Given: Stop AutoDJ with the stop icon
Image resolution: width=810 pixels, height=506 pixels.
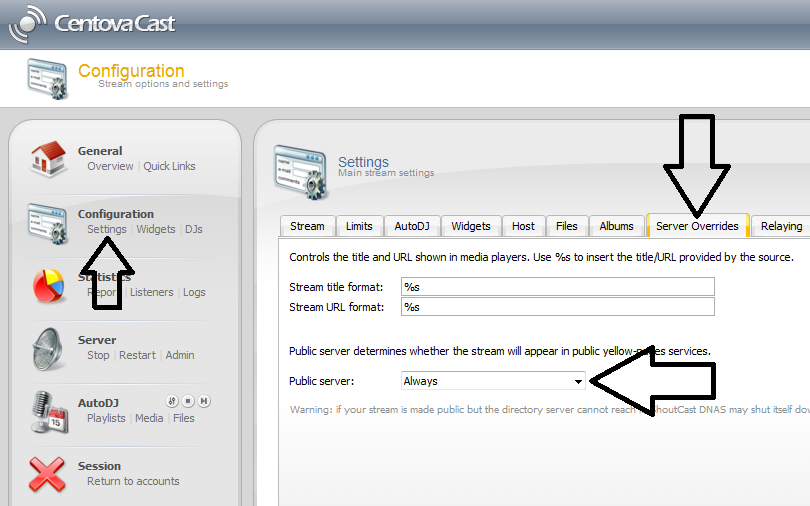Looking at the screenshot, I should coord(188,401).
